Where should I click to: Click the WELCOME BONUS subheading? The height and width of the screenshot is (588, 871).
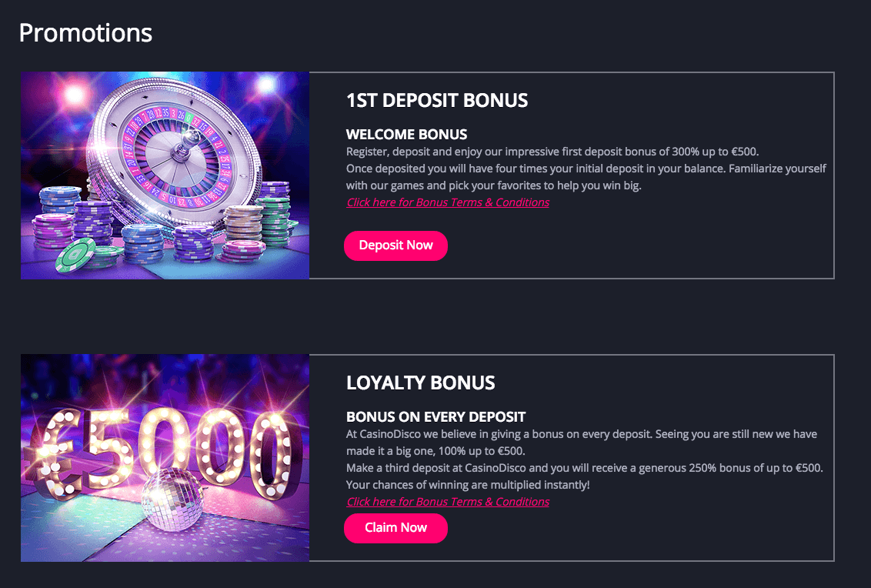(406, 135)
